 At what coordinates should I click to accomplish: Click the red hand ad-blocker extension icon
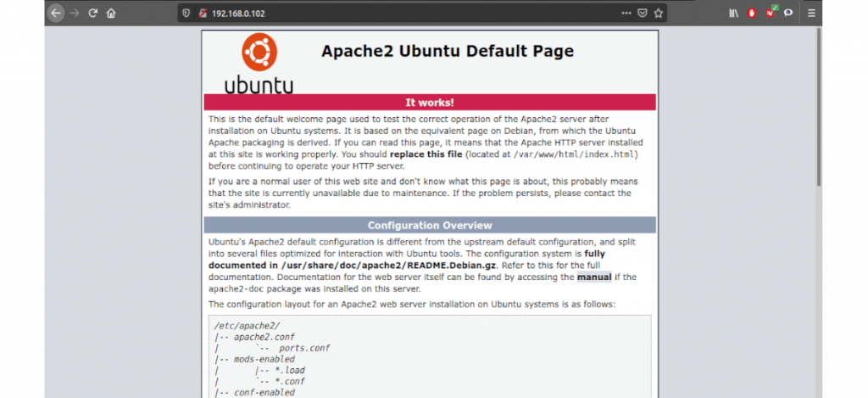pos(751,13)
